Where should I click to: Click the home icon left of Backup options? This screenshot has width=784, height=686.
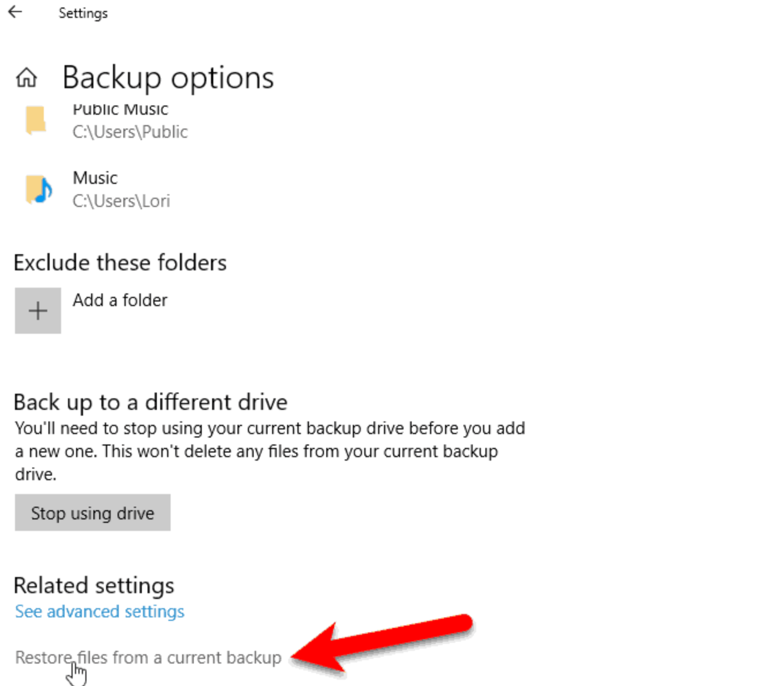point(26,78)
